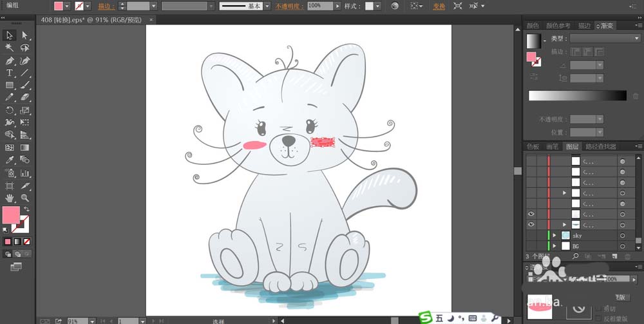Switch to 画笔 (Brushes) tab

(552, 146)
